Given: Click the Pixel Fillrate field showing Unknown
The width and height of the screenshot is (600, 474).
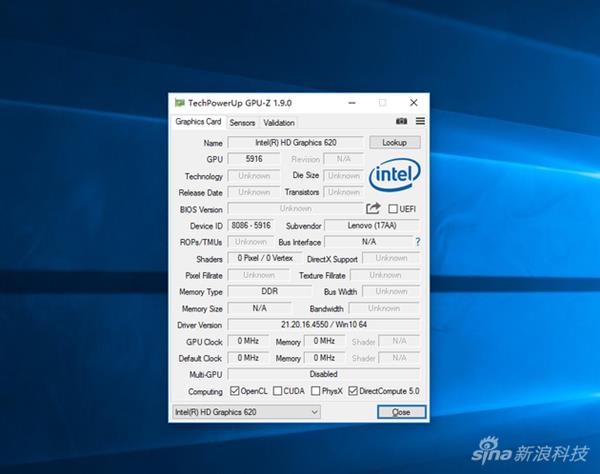Looking at the screenshot, I should pos(259,275).
